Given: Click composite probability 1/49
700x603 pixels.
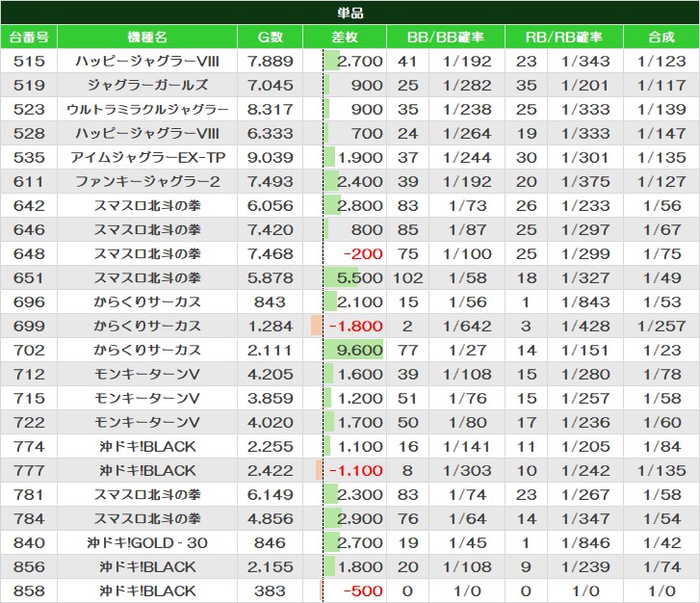Looking at the screenshot, I should [x=661, y=278].
